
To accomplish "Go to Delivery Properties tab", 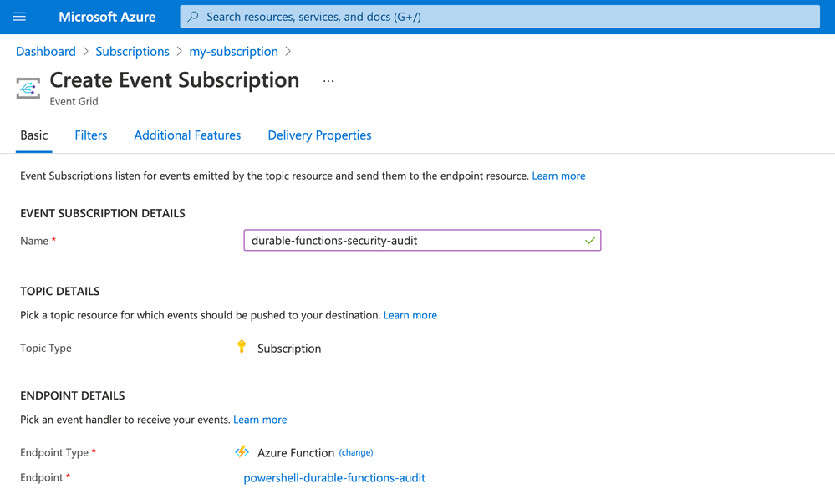I will coord(319,135).
